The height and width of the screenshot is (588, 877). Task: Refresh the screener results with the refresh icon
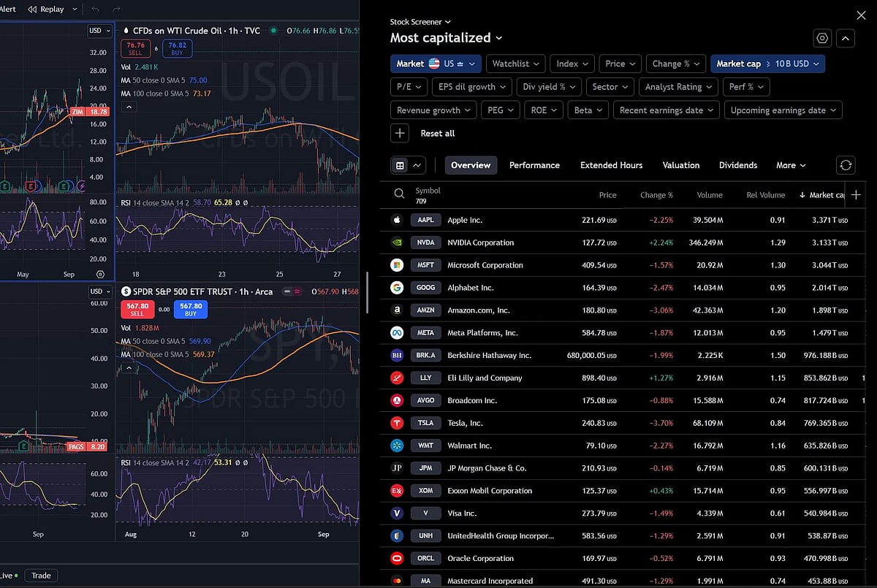coord(846,165)
